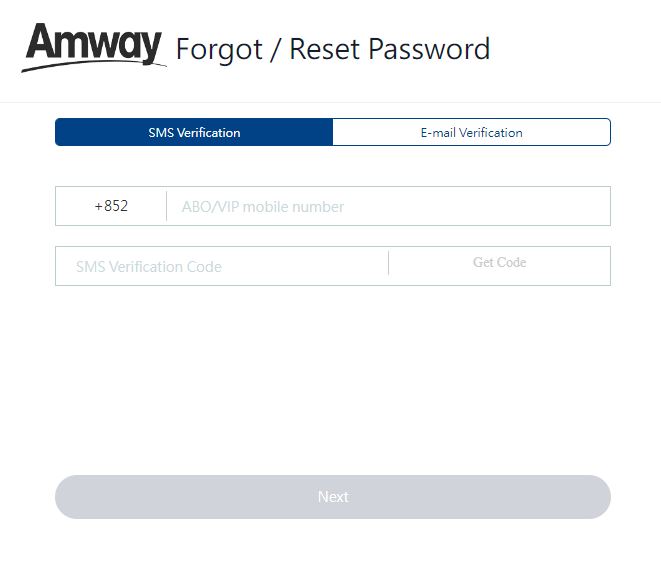Screen dimensions: 661x563
Task: Open the country calling code selector
Action: [x=111, y=206]
